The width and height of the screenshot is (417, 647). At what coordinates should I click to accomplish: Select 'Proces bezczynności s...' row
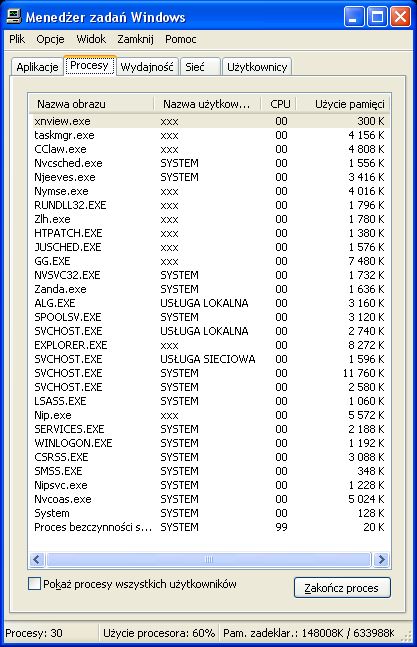(x=209, y=528)
